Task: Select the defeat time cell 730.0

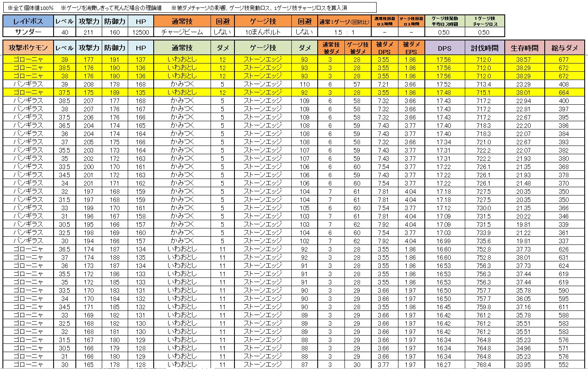Action: 485,208
